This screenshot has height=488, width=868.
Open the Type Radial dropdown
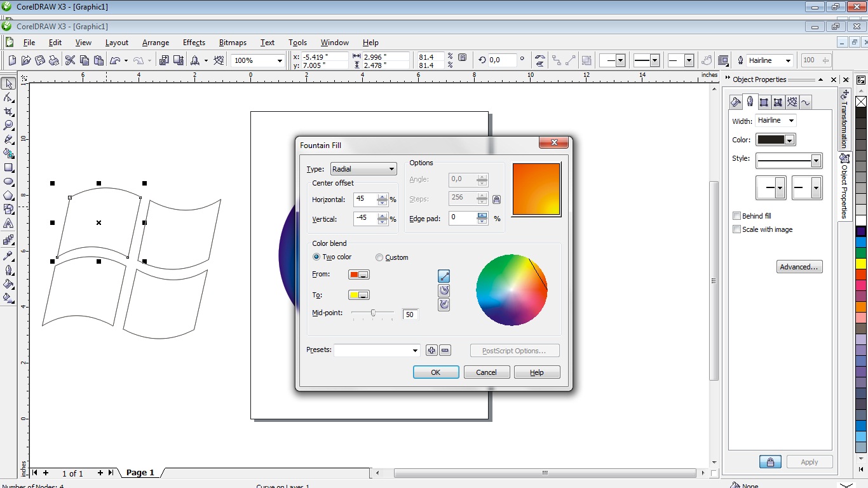(x=363, y=169)
